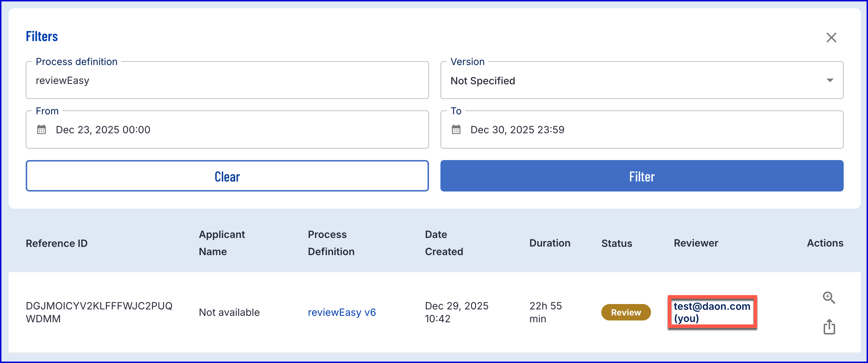Viewport: 868px width, 363px height.
Task: Click the Review status badge
Action: coord(626,313)
